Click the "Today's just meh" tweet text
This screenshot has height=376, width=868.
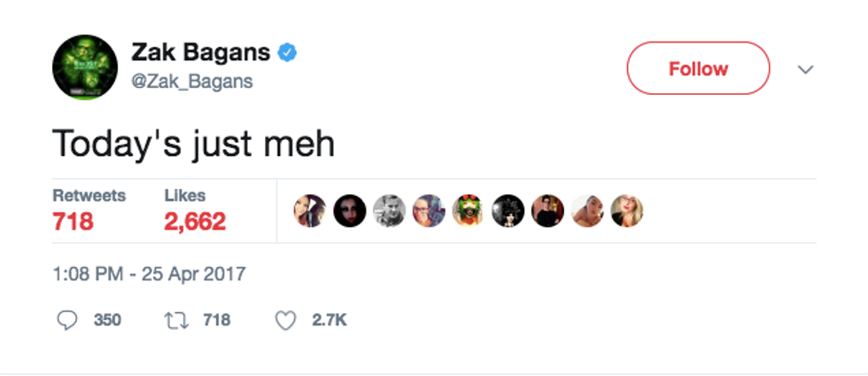(x=193, y=142)
